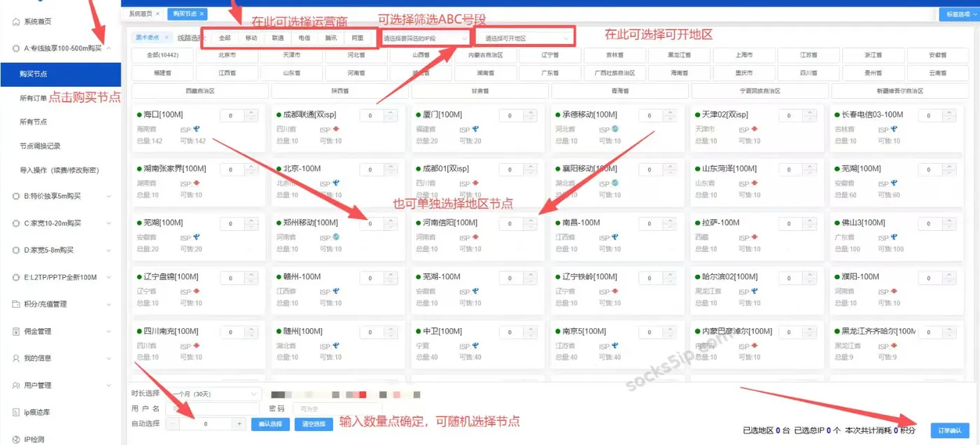Viewport: 980px width, 445px height.
Task: Click the 订单确认 button
Action: click(950, 430)
